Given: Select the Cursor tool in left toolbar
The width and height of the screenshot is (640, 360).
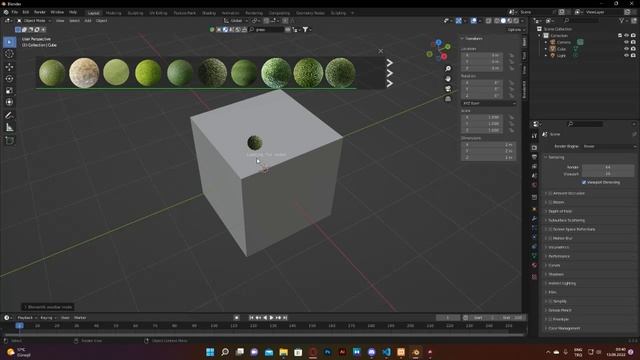Looking at the screenshot, I should pyautogui.click(x=9, y=54).
